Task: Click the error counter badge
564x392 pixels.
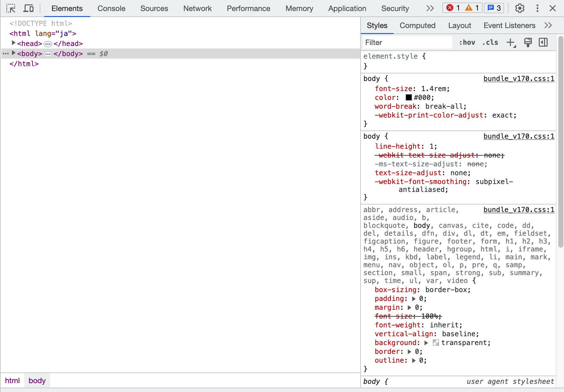Action: point(454,8)
